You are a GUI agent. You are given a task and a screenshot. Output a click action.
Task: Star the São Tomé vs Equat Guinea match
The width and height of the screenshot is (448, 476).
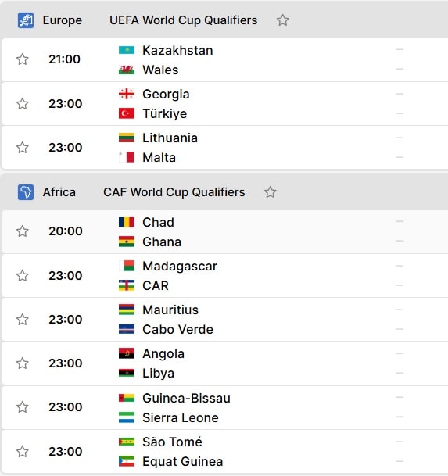(x=23, y=452)
